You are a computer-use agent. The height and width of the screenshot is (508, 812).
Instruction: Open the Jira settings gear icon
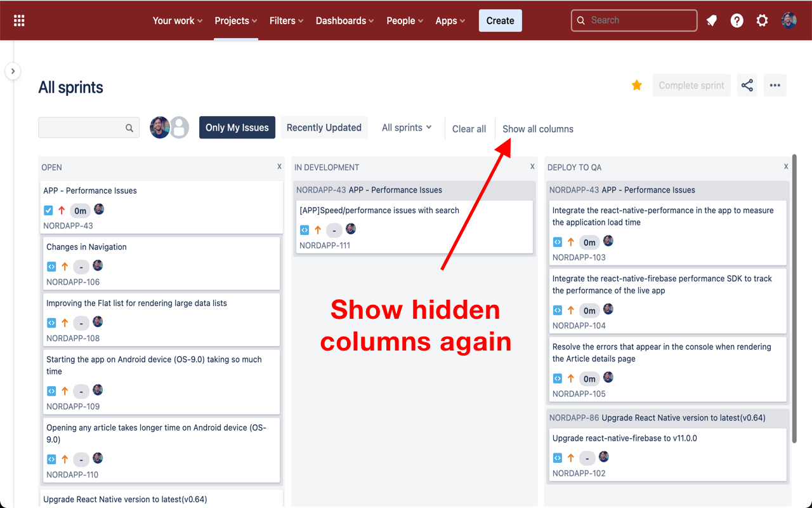click(762, 20)
